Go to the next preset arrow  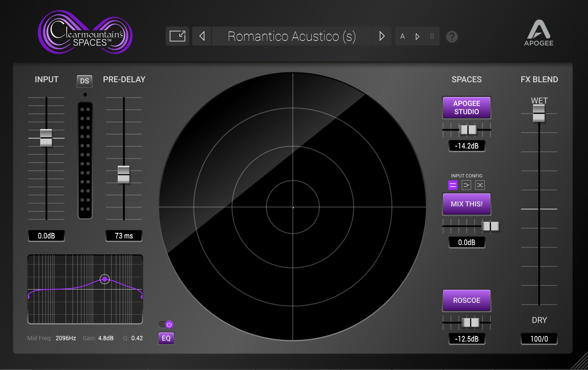(x=382, y=36)
